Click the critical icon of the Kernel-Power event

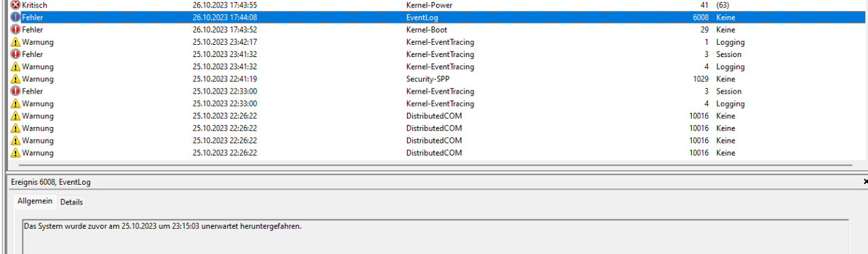[16, 5]
